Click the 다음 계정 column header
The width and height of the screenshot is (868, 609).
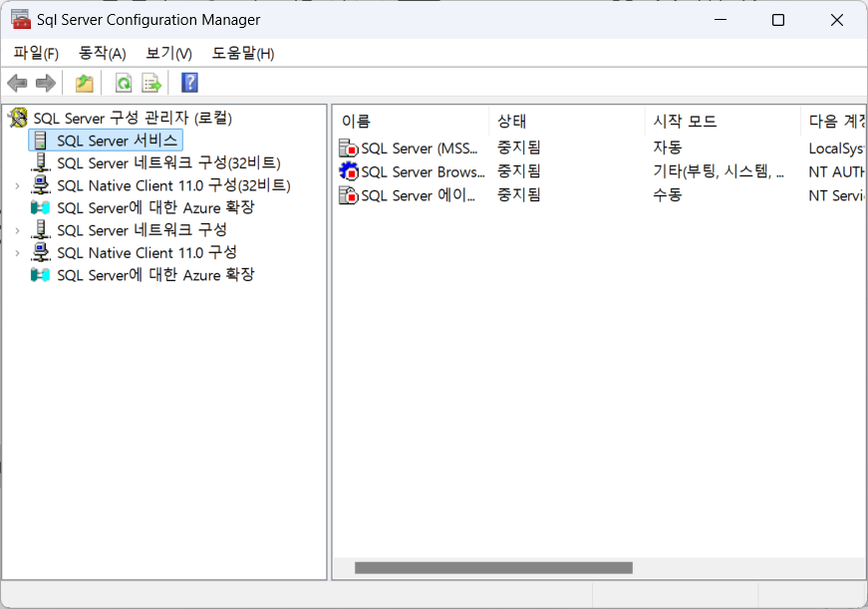click(834, 122)
